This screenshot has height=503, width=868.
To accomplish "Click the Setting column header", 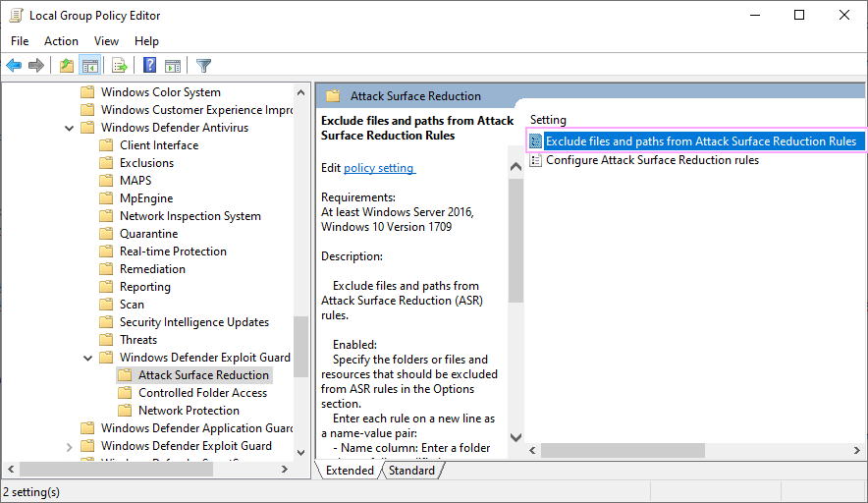I will (x=548, y=120).
